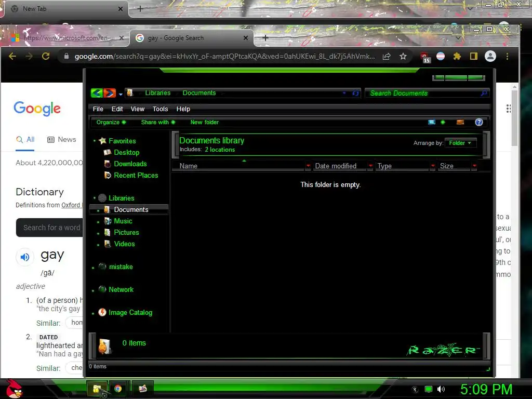Click the folder icon in Explorer address bar
Image resolution: width=532 pixels, height=399 pixels.
[x=130, y=92]
